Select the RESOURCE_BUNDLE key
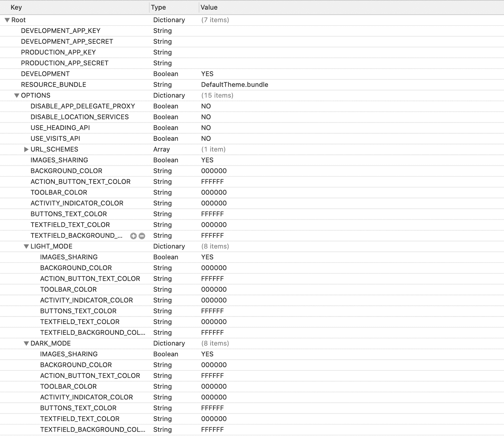The height and width of the screenshot is (436, 504). (53, 85)
